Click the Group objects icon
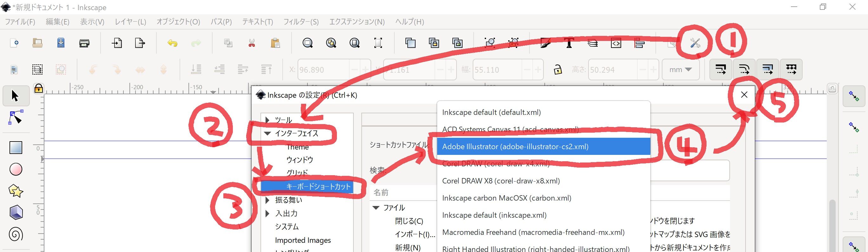This screenshot has height=252, width=868. (x=490, y=43)
